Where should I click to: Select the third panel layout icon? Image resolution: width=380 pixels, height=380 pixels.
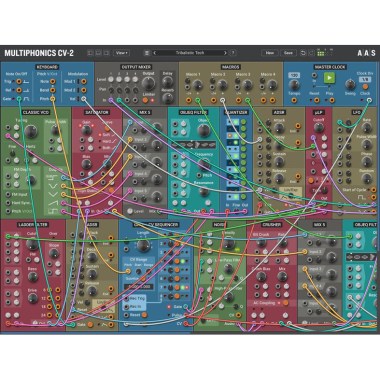click(x=106, y=53)
